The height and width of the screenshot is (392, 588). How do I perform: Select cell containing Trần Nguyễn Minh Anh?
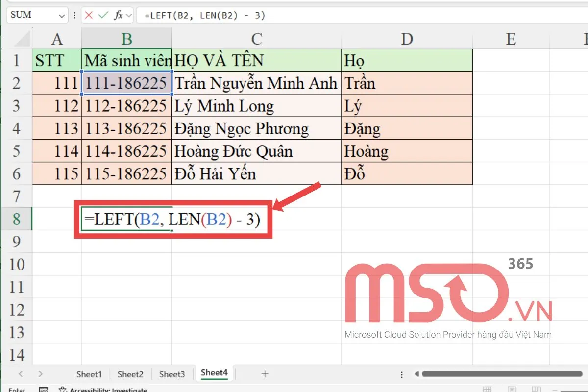(256, 83)
